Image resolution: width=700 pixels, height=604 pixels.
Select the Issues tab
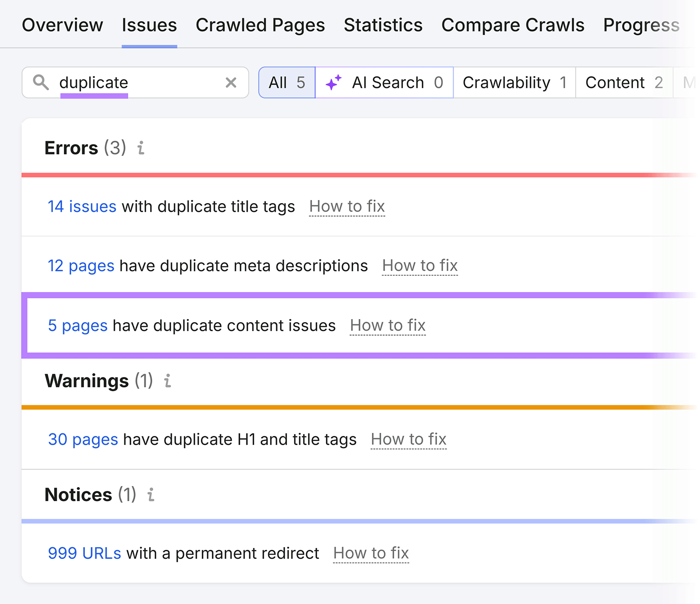(x=149, y=25)
